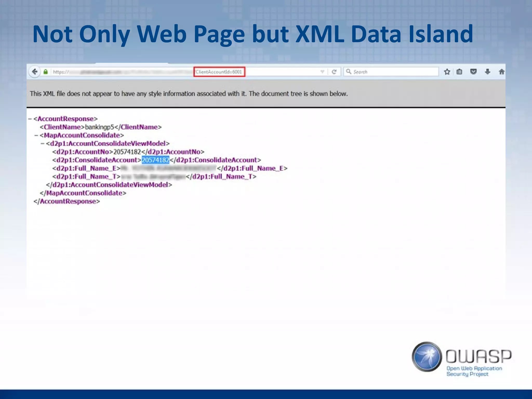Click the Pocket save icon
This screenshot has width=532, height=399.
[x=473, y=72]
